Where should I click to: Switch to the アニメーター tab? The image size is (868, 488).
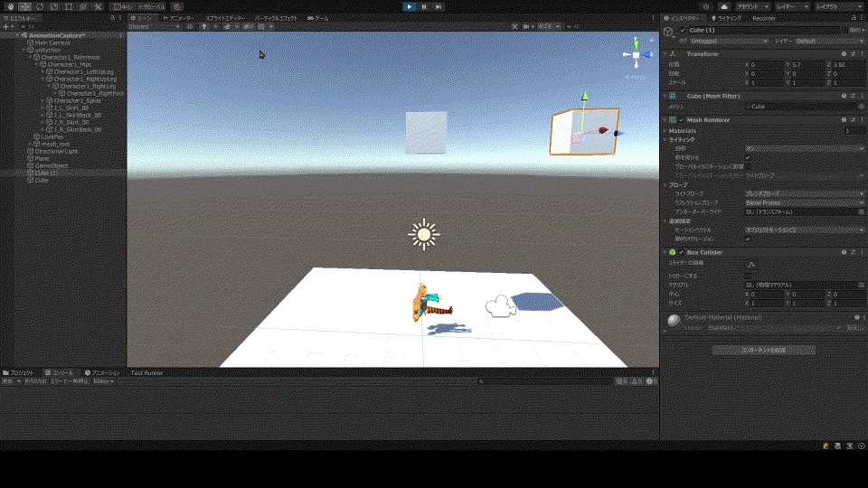179,18
